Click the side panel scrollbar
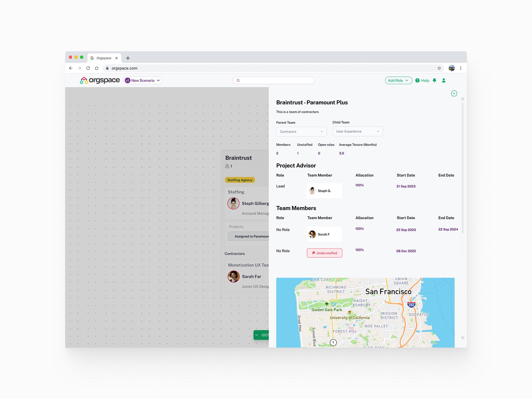The height and width of the screenshot is (399, 532). point(462,168)
